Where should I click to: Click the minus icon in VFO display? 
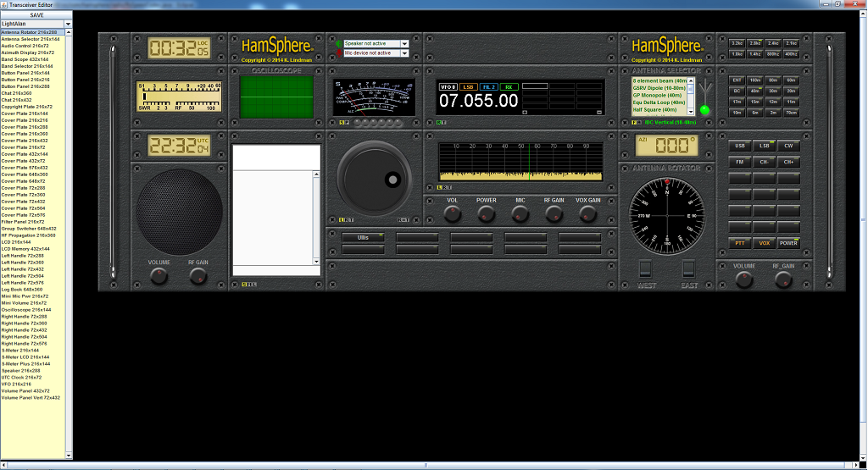click(599, 113)
